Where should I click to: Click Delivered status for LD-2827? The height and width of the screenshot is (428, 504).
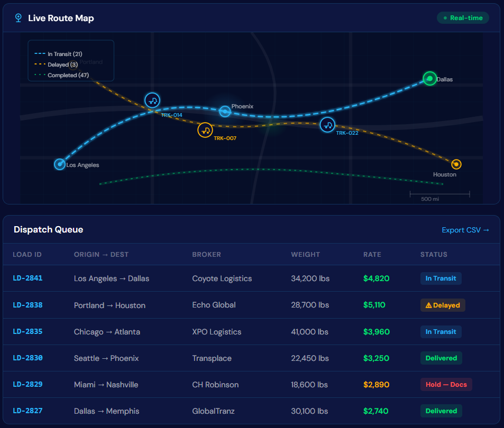[x=441, y=411]
